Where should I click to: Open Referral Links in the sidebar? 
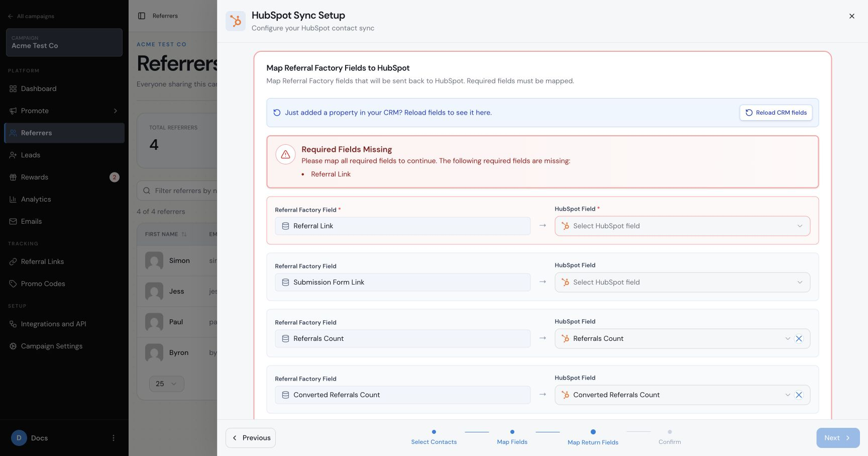(x=64, y=261)
